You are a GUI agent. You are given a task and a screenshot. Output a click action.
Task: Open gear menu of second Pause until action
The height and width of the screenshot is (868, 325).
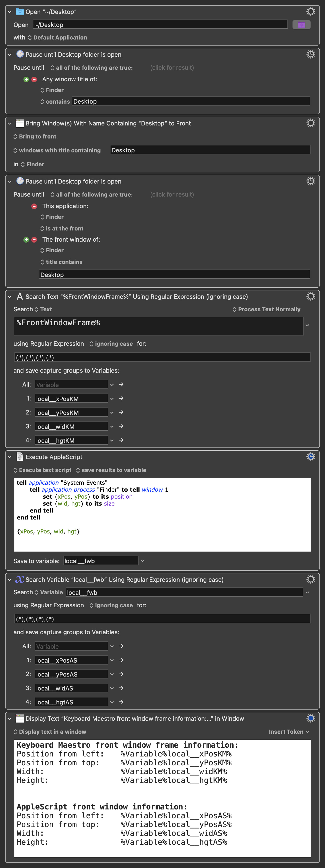pos(311,181)
